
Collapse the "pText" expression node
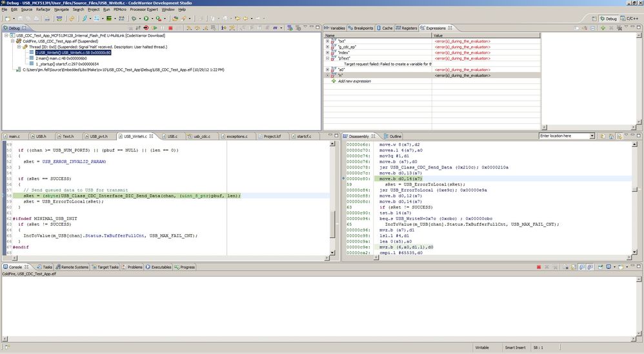[327, 58]
